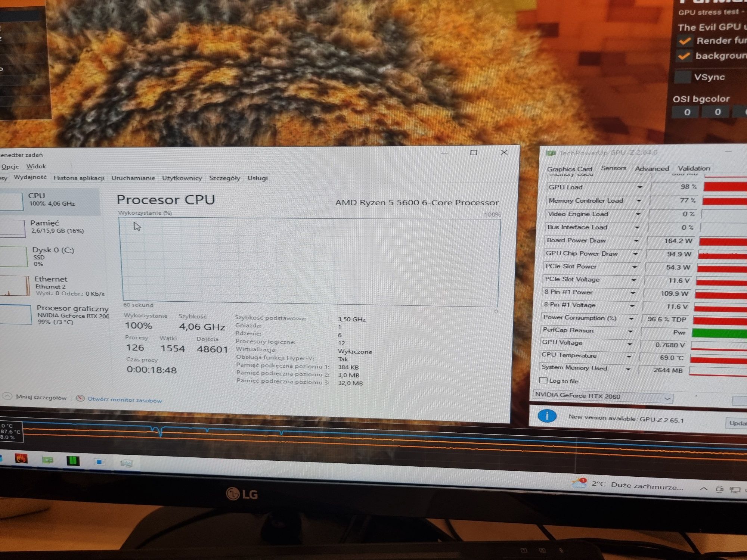This screenshot has width=747, height=560.
Task: Click '2°C Duże zachmurze...' weather text
Action: tap(637, 485)
